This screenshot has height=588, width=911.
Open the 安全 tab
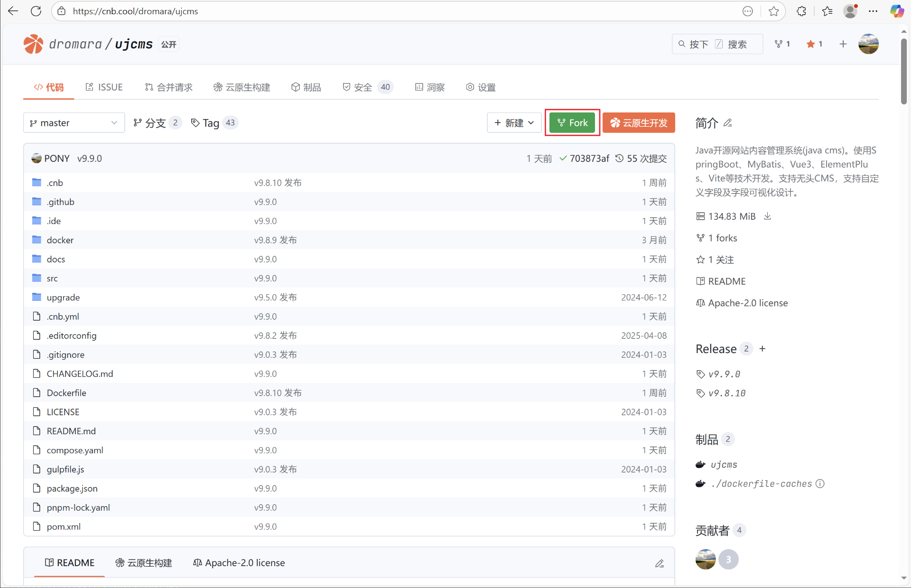368,87
